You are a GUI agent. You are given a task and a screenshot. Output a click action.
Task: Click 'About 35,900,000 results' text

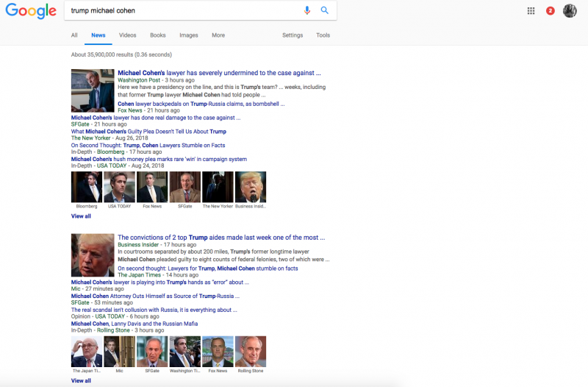[x=121, y=54]
